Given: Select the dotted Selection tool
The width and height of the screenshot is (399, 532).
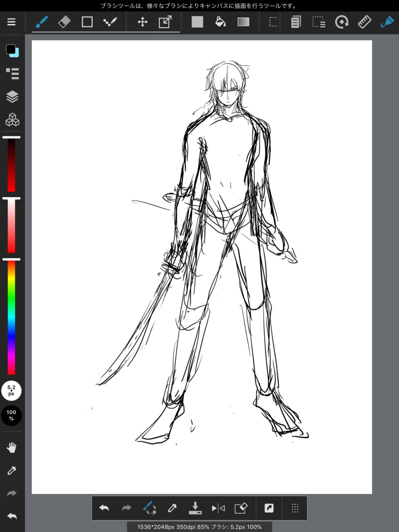Looking at the screenshot, I should (273, 22).
